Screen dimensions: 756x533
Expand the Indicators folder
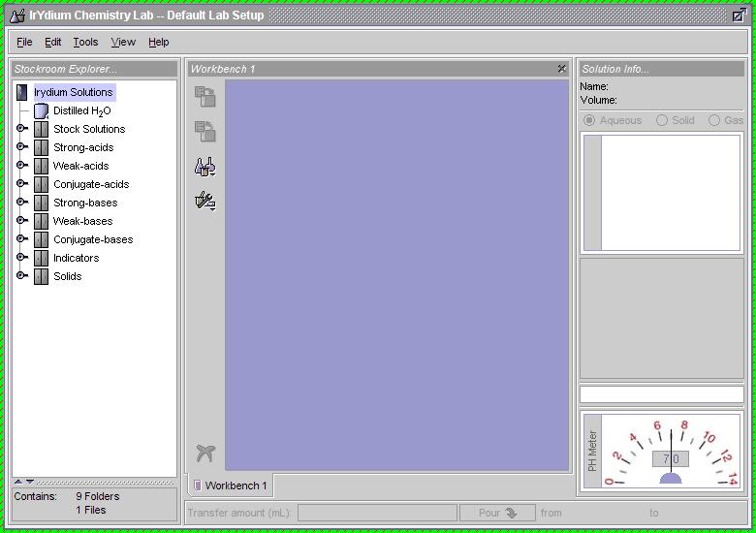pos(21,257)
